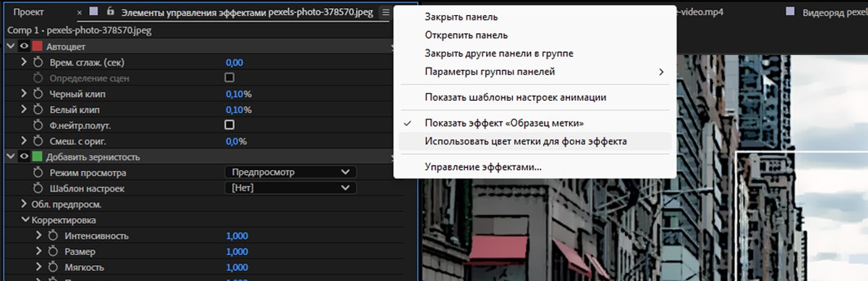Viewport: 868px width, 281px height.
Task: Click the dimmed stopwatch for Определение сцен
Action: pos(39,78)
